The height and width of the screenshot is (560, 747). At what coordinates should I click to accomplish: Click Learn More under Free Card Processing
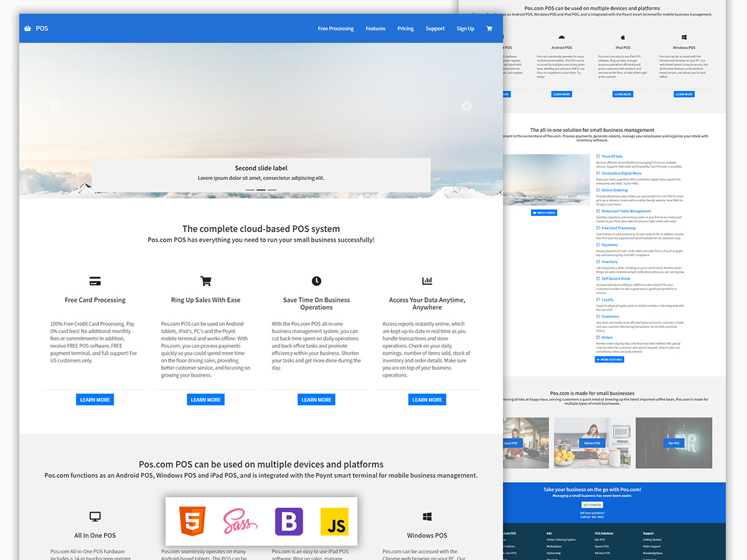pos(95,399)
